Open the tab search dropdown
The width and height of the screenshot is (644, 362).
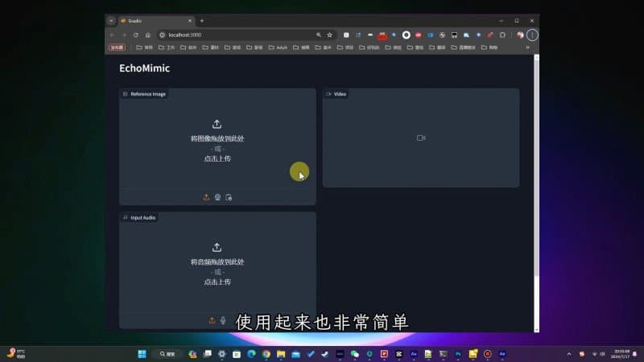point(111,21)
